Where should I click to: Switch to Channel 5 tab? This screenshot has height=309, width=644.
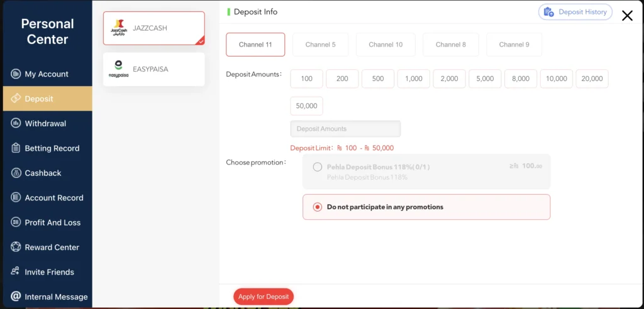pyautogui.click(x=320, y=45)
